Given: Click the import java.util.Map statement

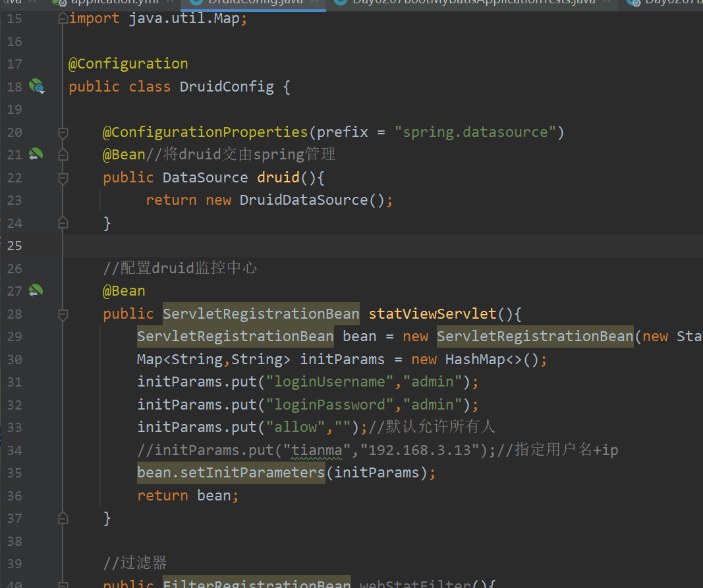Looking at the screenshot, I should (x=158, y=18).
